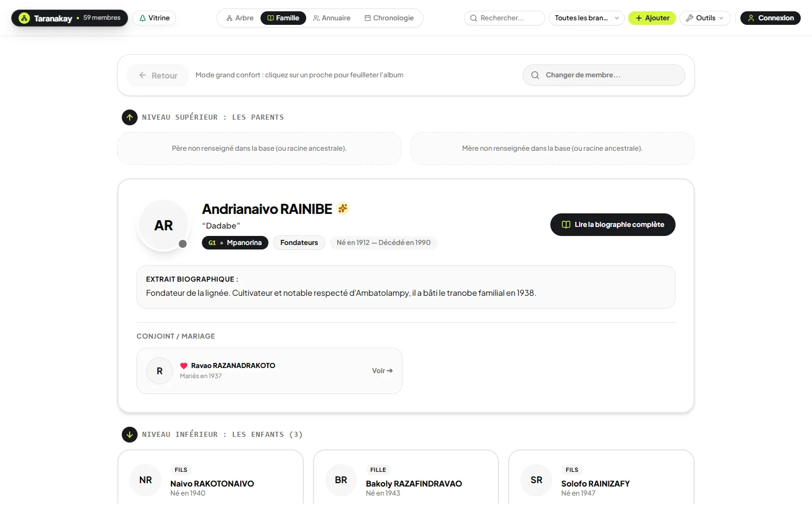Click the magnifier icon in Rechercher field

point(474,18)
